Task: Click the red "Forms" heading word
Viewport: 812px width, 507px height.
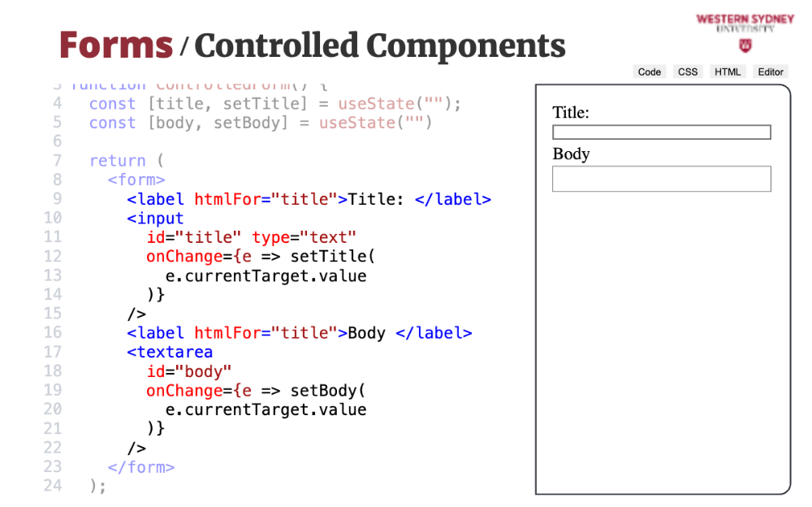Action: (116, 45)
